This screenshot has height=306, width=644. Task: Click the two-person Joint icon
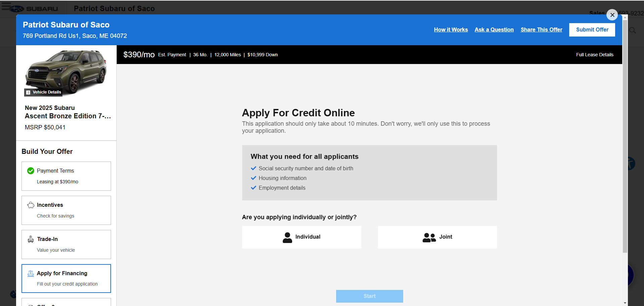pyautogui.click(x=429, y=237)
